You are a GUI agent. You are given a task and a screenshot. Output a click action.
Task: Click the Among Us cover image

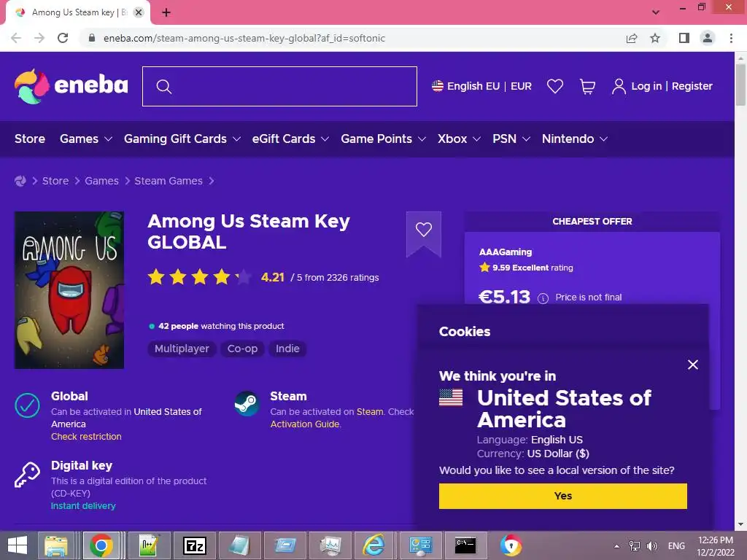click(x=69, y=290)
